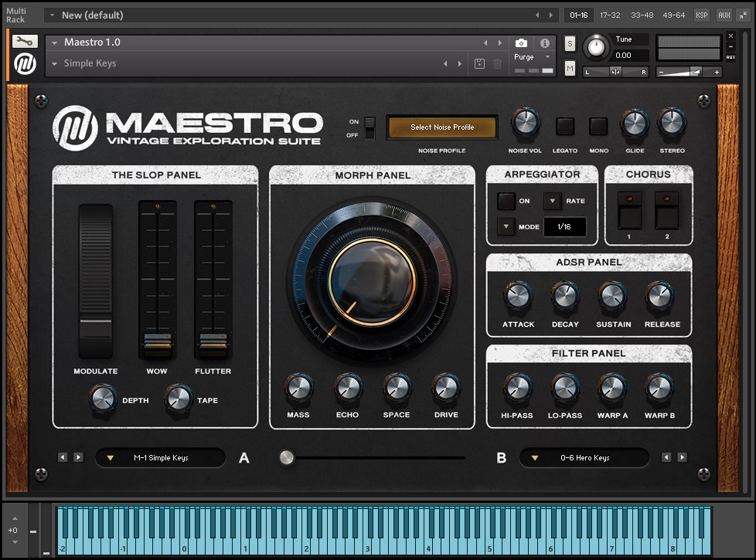Mute the instrument with M button
This screenshot has height=560, width=756.
pyautogui.click(x=570, y=69)
